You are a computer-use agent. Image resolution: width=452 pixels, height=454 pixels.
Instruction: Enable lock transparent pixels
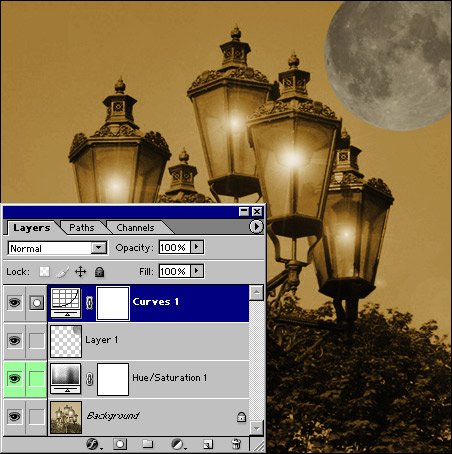[x=44, y=272]
